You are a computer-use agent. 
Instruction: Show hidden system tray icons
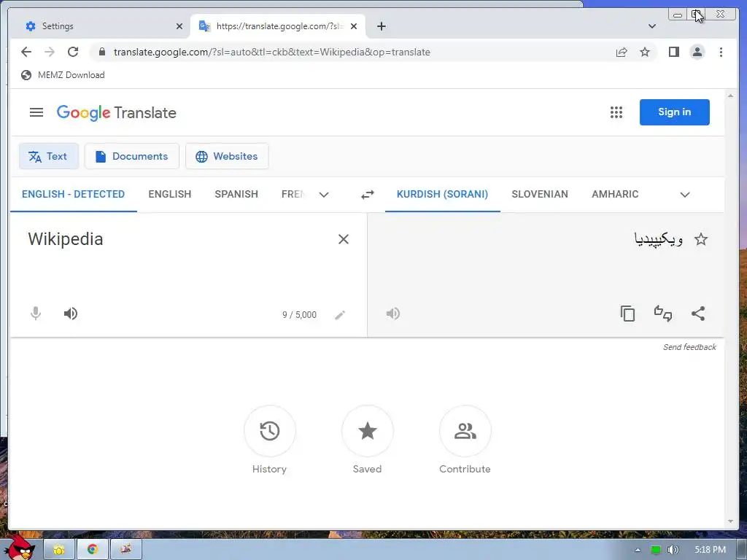click(x=638, y=550)
